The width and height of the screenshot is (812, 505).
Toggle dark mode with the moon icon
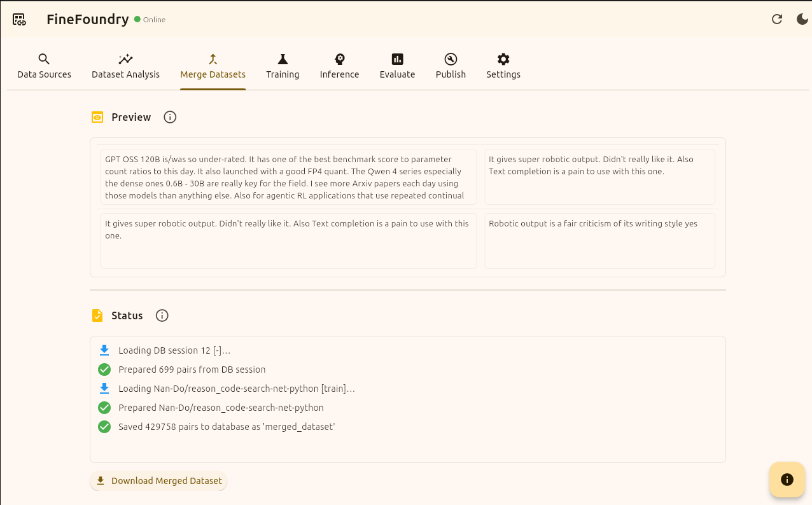802,19
